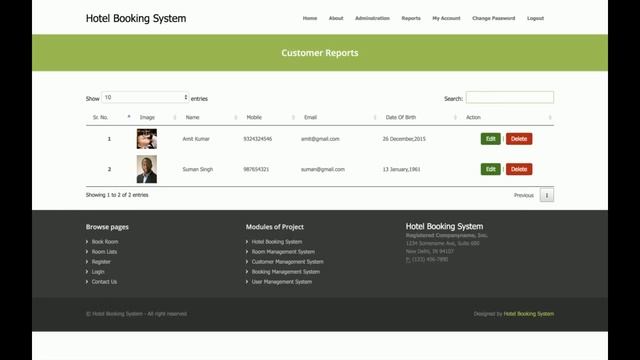
Task: Open Booking Management System module link
Action: click(x=285, y=271)
